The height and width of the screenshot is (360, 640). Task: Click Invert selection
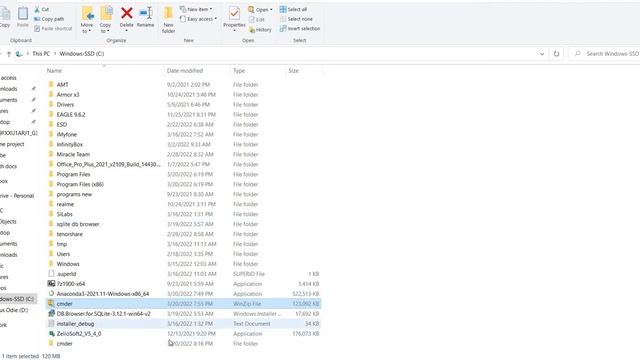(300, 29)
